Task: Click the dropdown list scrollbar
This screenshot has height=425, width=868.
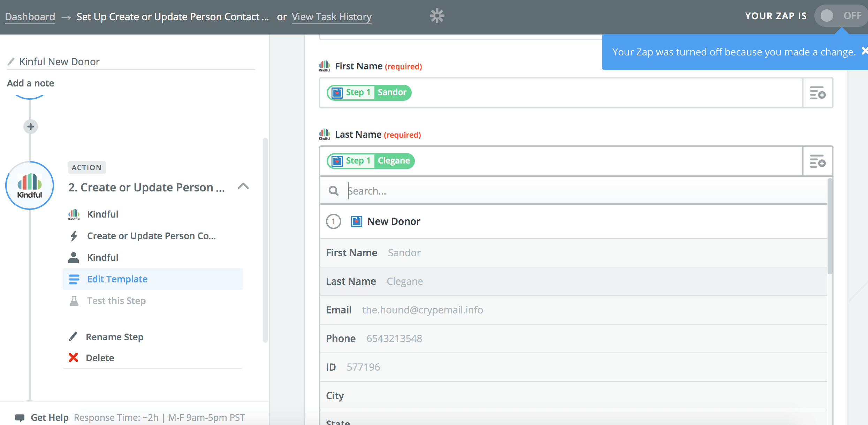Action: tap(830, 227)
